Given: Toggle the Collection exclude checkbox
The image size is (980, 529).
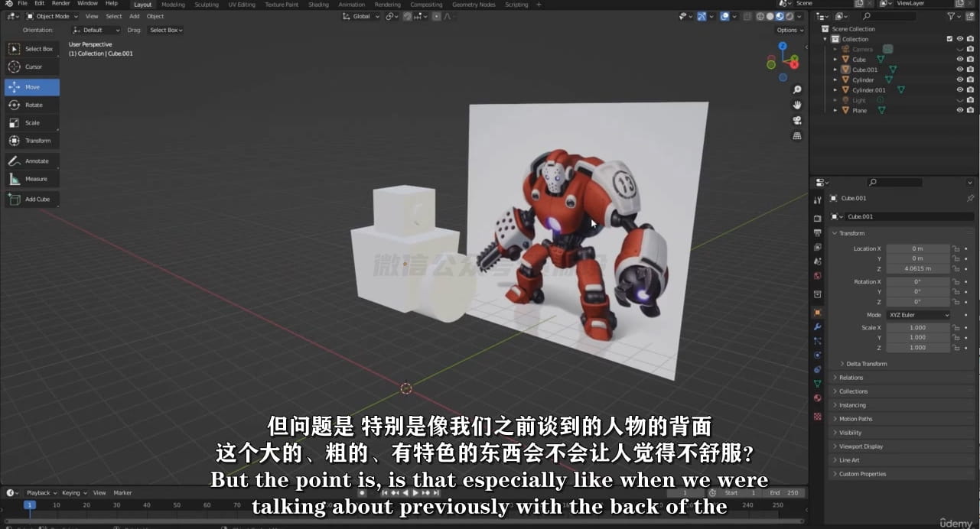Looking at the screenshot, I should point(949,39).
